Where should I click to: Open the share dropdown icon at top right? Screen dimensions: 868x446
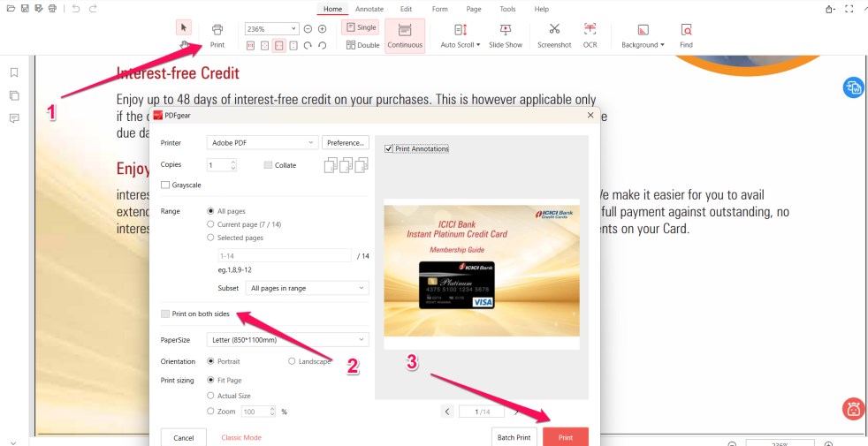point(830,9)
